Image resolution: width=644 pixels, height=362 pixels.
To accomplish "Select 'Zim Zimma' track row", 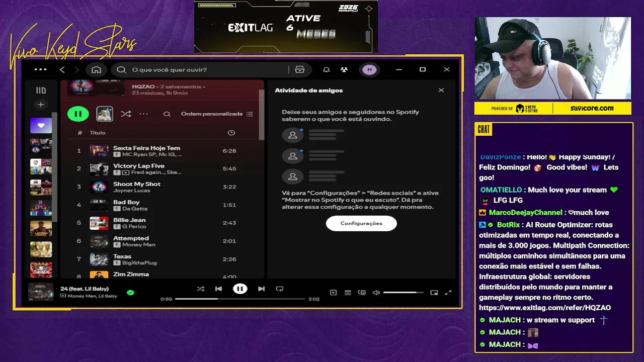I will point(163,275).
